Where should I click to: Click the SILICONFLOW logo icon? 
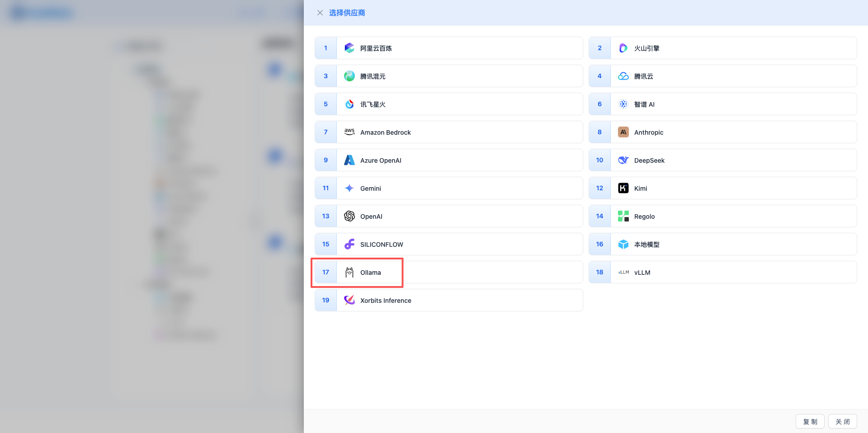(x=349, y=244)
